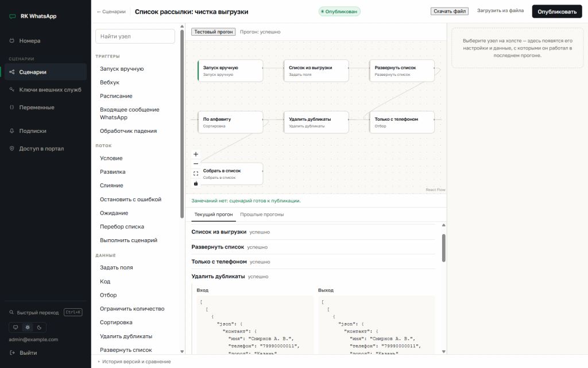588x368 pixels.
Task: Open Сценарии in the sidebar
Action: pyautogui.click(x=45, y=72)
